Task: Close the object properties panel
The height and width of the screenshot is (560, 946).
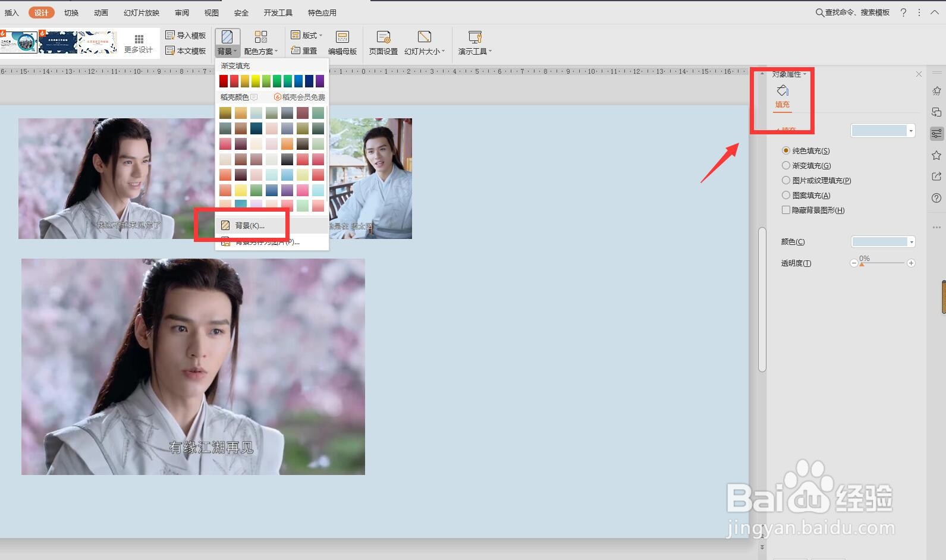Action: pos(919,74)
